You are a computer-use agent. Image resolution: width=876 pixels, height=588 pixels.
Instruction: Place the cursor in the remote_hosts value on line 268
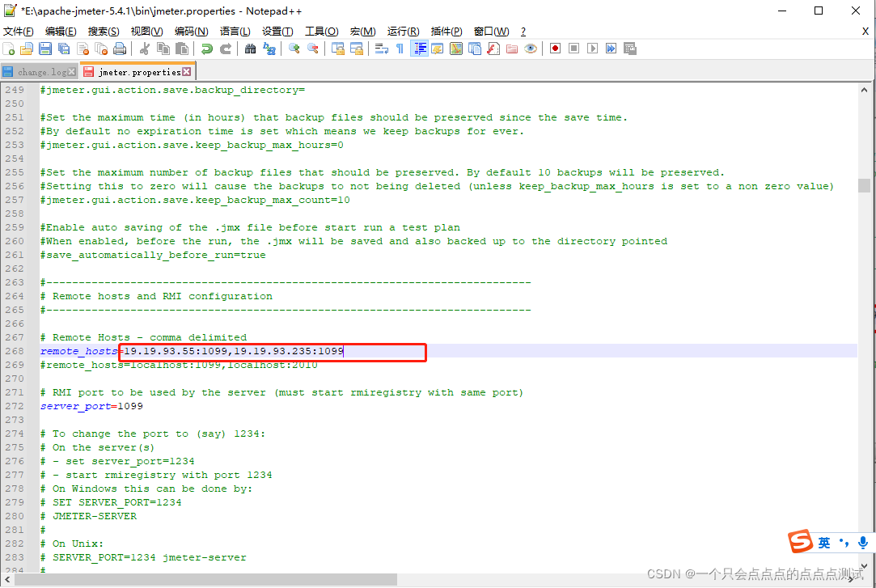point(234,351)
